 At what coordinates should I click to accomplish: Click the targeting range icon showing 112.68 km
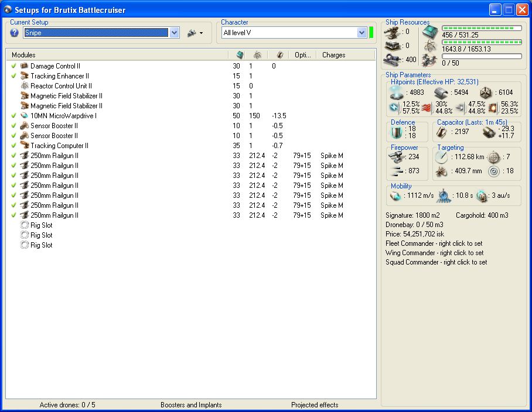(441, 157)
